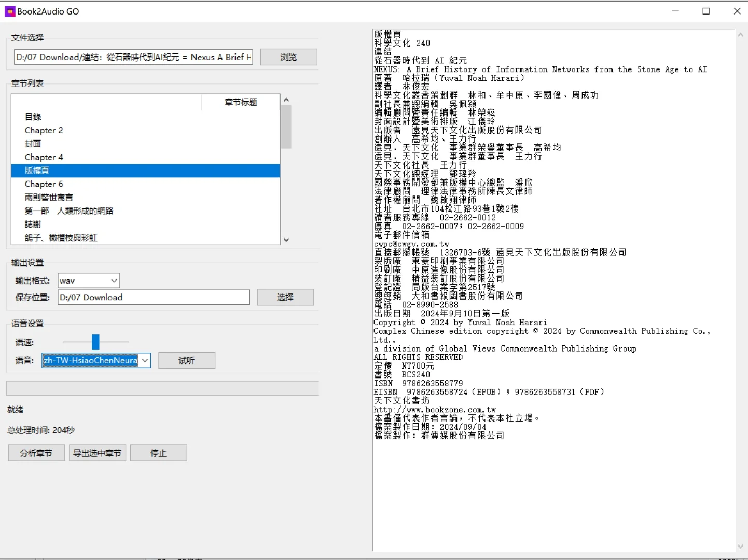Click the 语速 speech rate slider handle

(95, 342)
